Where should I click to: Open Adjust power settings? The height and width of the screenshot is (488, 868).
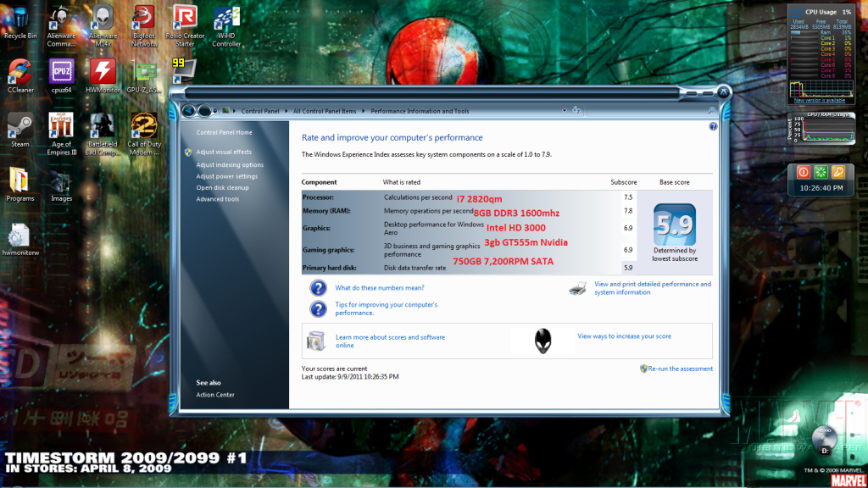point(226,176)
